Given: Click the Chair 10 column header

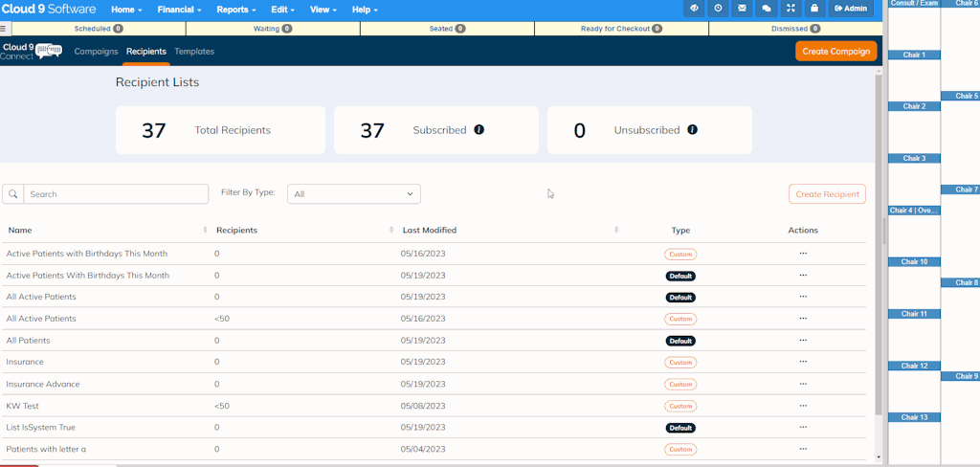Looking at the screenshot, I should click(x=914, y=262).
